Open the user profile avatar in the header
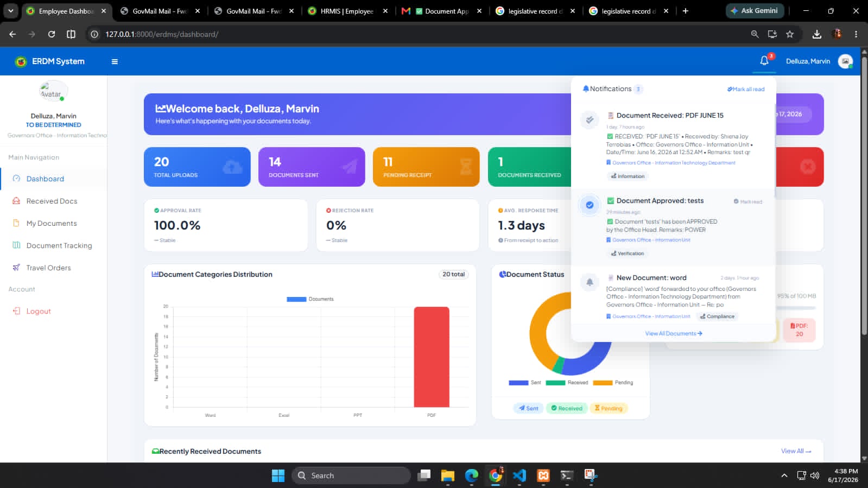 [845, 61]
